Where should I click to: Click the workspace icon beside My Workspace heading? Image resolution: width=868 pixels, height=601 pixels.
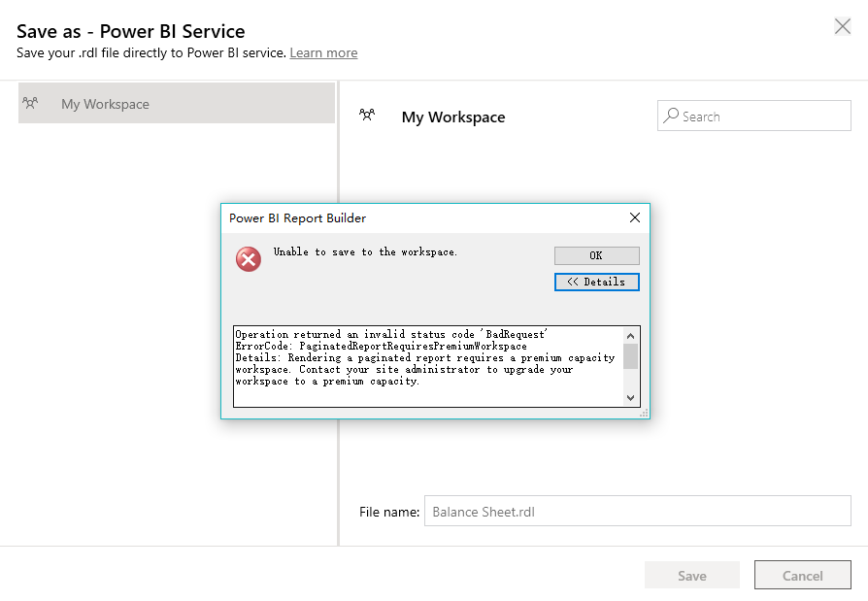[x=367, y=115]
